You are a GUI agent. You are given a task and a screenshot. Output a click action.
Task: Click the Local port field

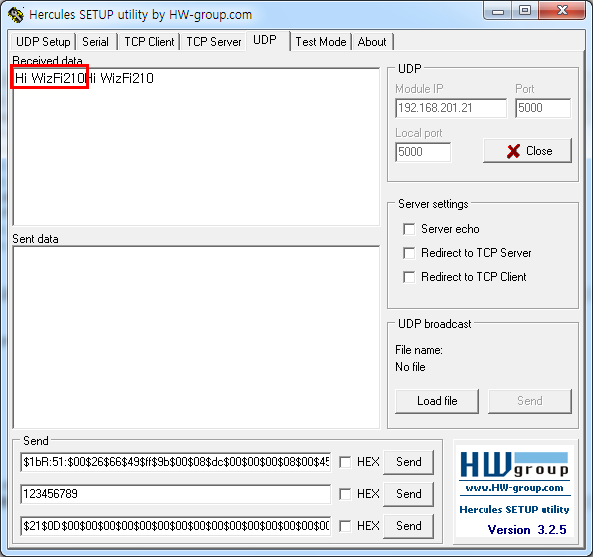[423, 152]
